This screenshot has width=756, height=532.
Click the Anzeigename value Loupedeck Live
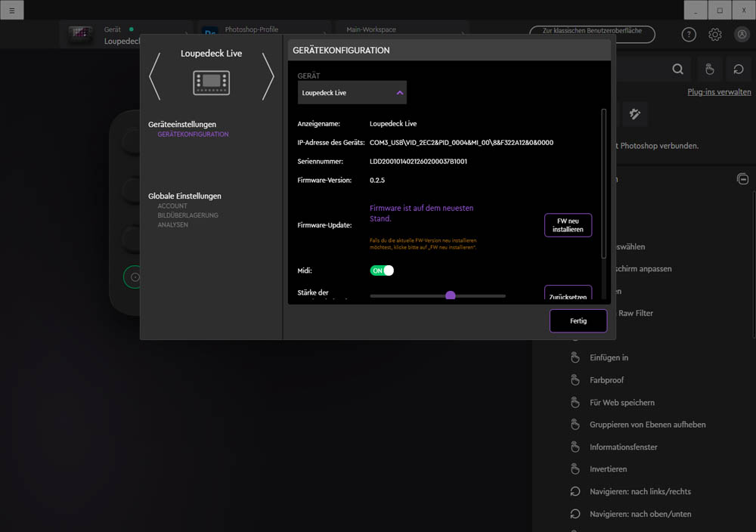(x=393, y=124)
